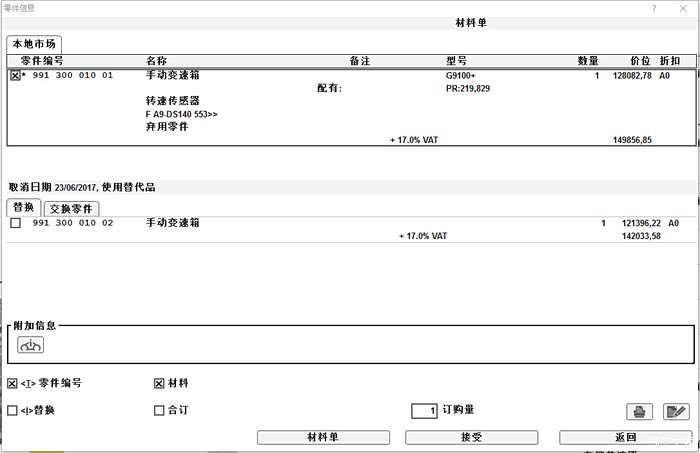The width and height of the screenshot is (700, 453).
Task: Toggle the 材料 checkbox
Action: [159, 383]
